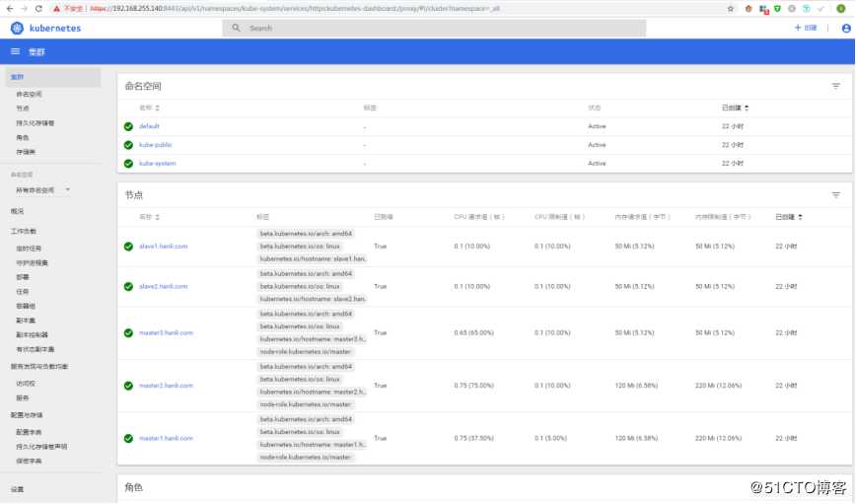Open 有状态副本集 in the sidebar
856x504 pixels.
(x=36, y=349)
